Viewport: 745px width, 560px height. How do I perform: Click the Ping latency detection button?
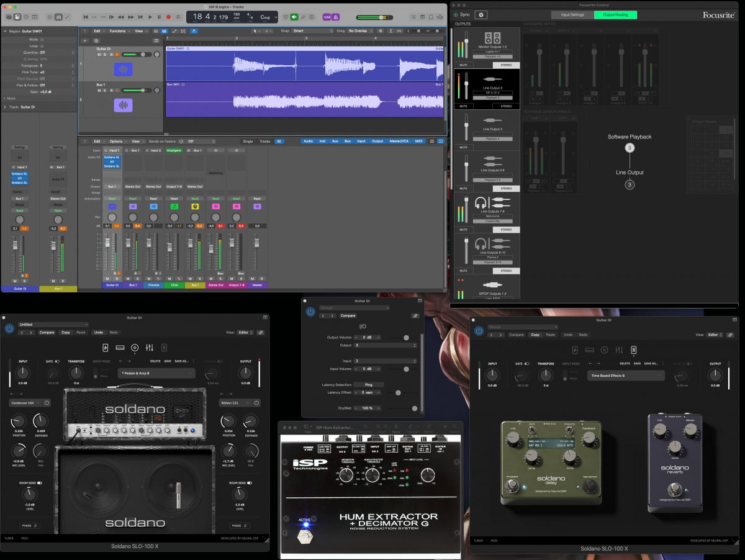pyautogui.click(x=369, y=385)
